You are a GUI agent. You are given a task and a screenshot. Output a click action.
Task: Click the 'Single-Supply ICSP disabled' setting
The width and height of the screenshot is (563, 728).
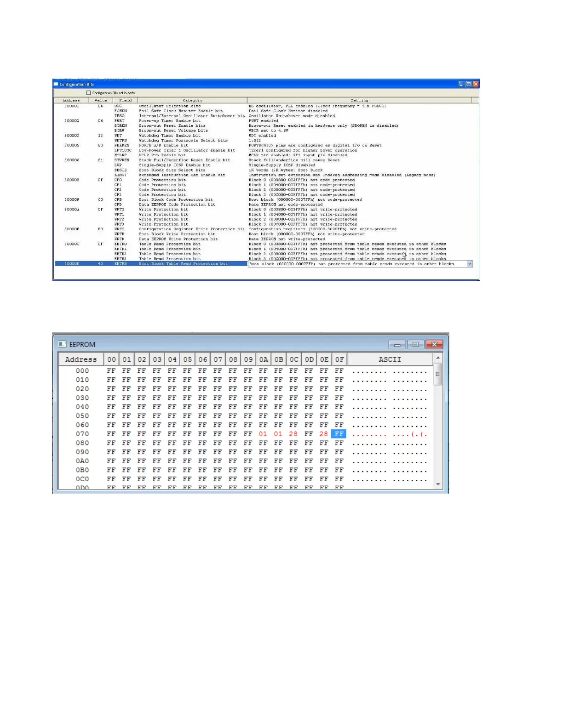click(282, 165)
